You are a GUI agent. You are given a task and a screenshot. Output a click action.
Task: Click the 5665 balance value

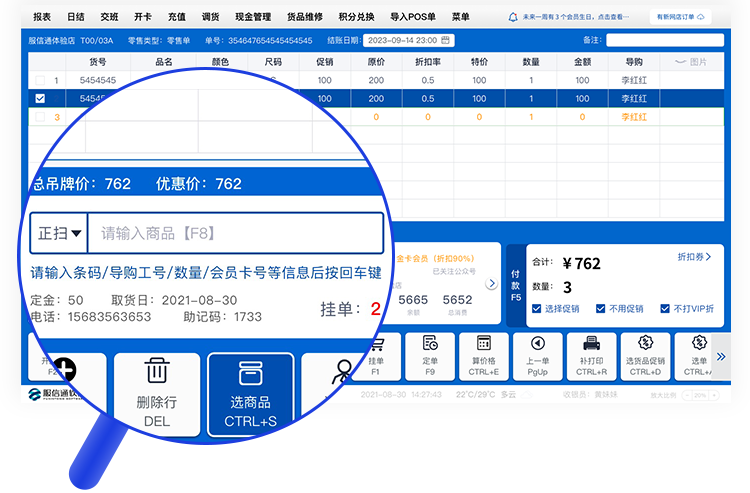413,300
